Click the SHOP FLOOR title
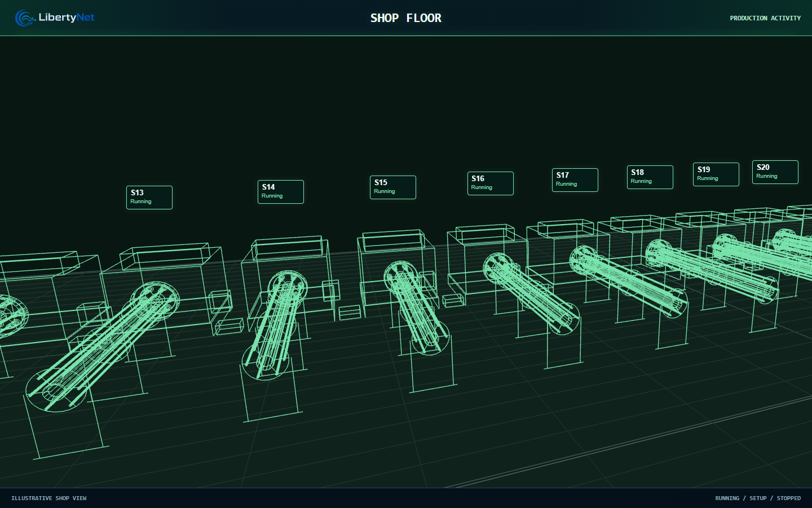This screenshot has width=812, height=508. tap(406, 18)
